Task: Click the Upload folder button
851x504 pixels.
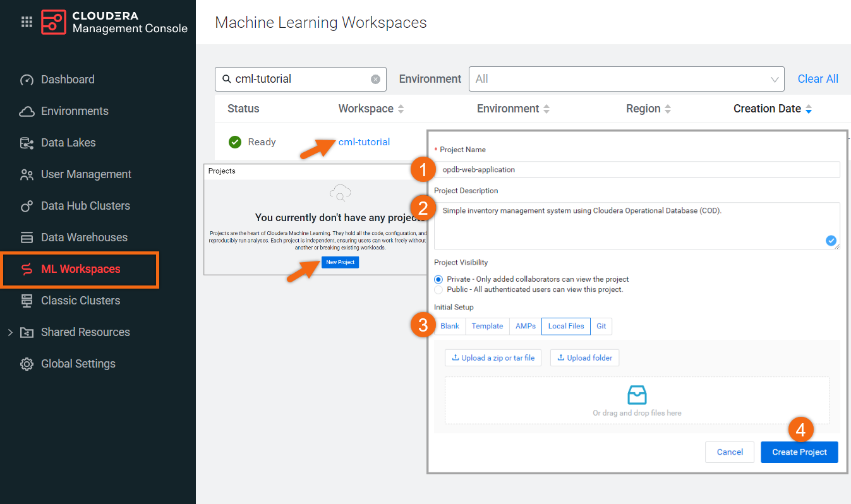Action: point(584,357)
